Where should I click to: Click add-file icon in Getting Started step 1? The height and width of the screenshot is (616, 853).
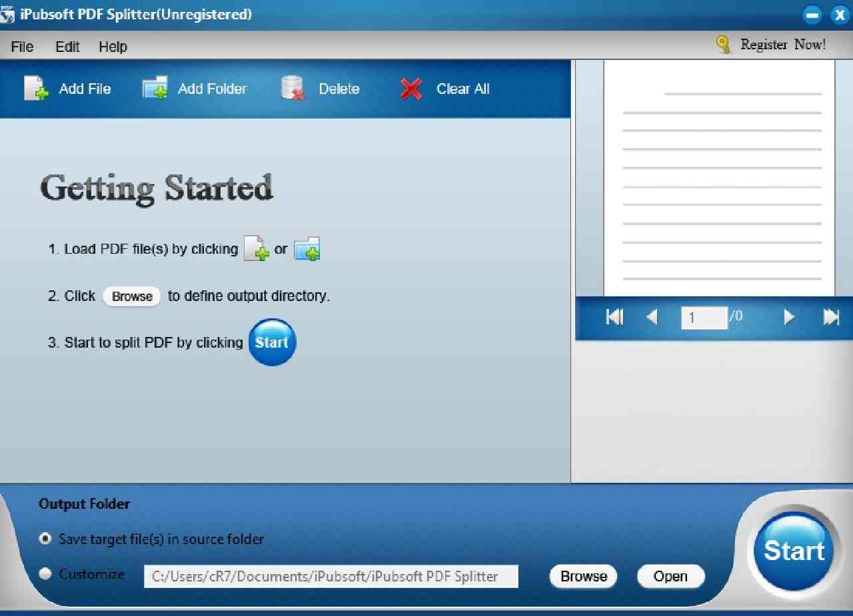(x=257, y=249)
